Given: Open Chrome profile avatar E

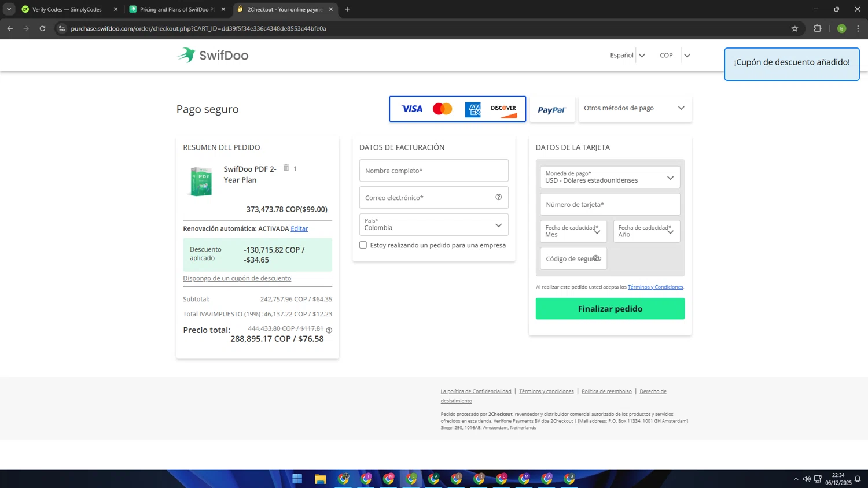Looking at the screenshot, I should click(x=842, y=28).
